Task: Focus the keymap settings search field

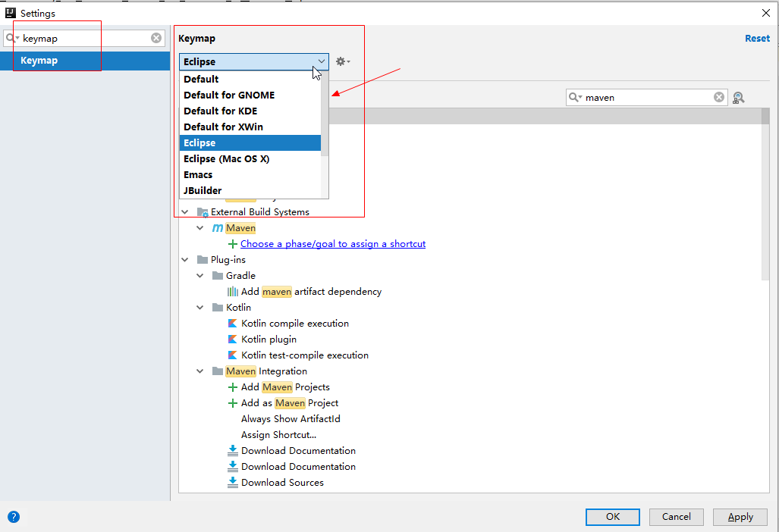Action: [84, 38]
